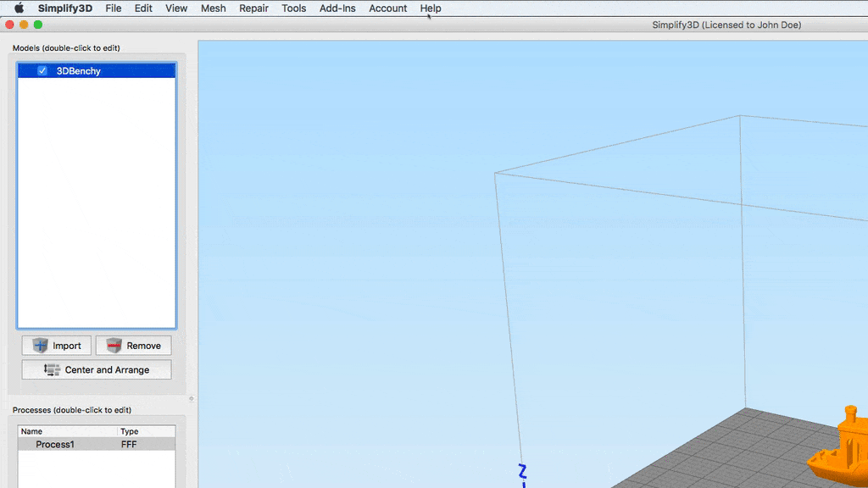Open the Help menu
Image resolution: width=868 pixels, height=488 pixels.
[430, 8]
